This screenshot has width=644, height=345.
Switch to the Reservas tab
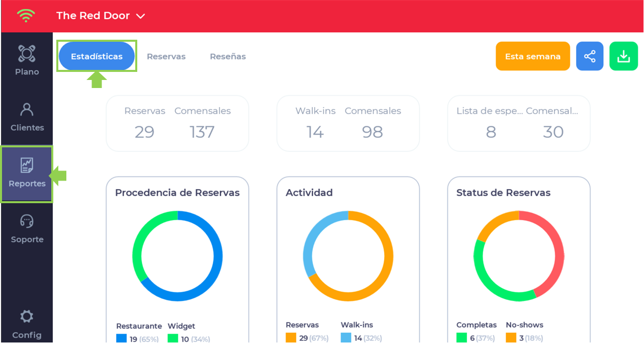[166, 56]
